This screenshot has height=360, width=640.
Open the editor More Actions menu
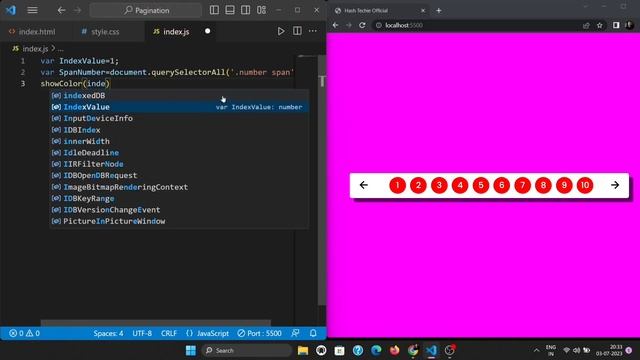coord(313,31)
